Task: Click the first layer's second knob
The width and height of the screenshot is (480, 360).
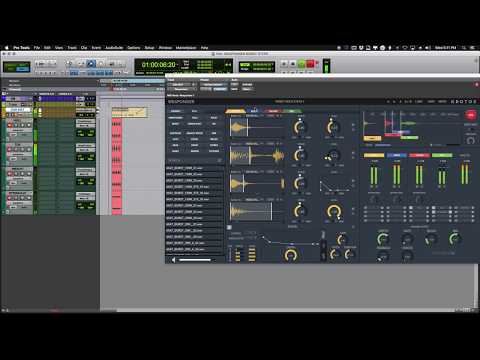Action: 333,127
